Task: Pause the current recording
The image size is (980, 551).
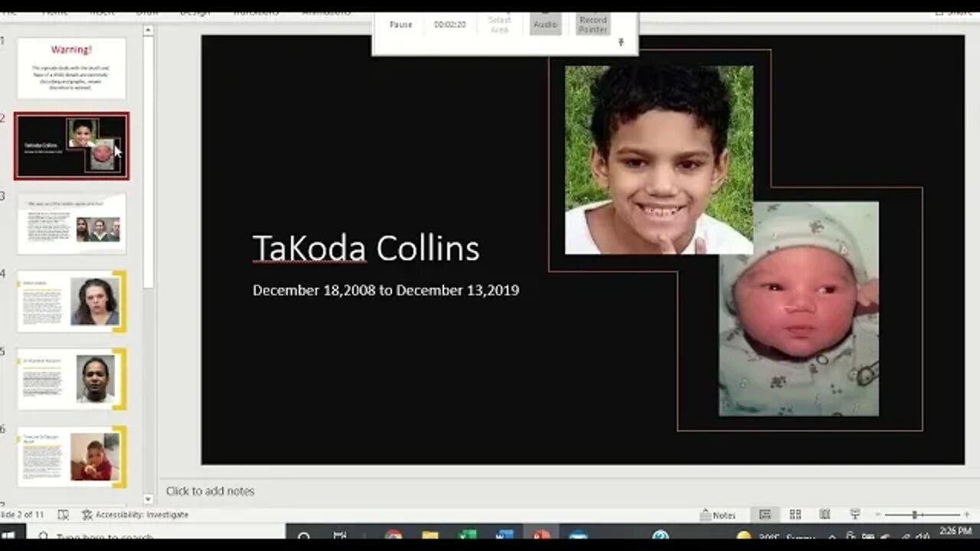Action: coord(400,24)
